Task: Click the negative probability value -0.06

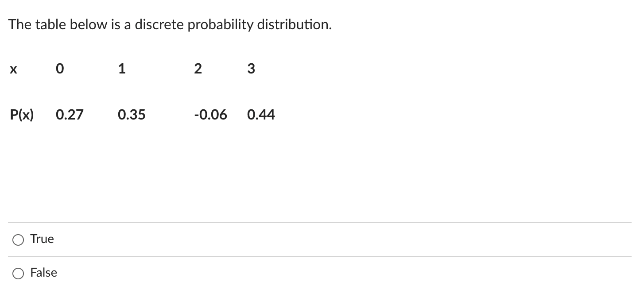Action: (x=211, y=115)
